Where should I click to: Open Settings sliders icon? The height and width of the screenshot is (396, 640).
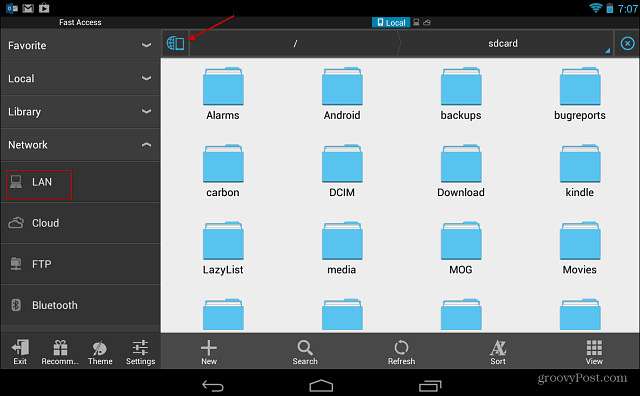click(x=140, y=352)
